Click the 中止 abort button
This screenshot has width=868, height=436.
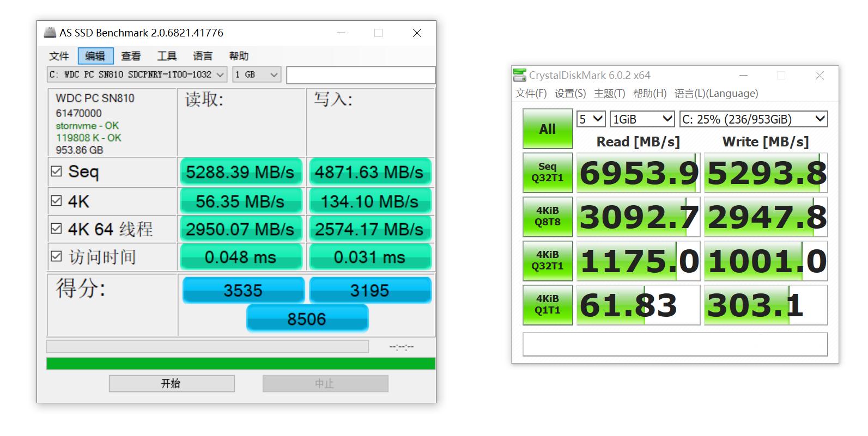(325, 383)
